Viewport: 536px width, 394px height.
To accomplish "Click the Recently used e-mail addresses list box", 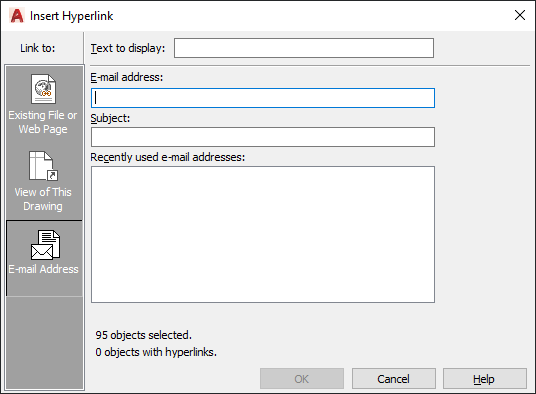I will pos(263,234).
